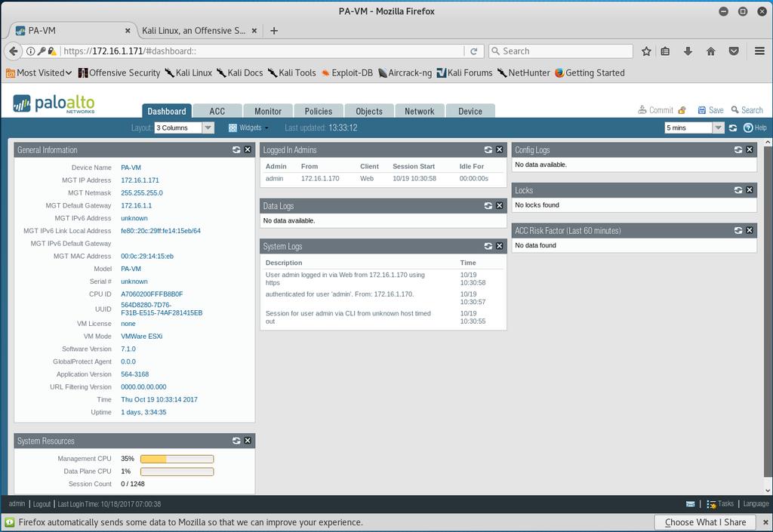Image resolution: width=773 pixels, height=532 pixels.
Task: Open the Firefox hamburger menu
Action: pos(759,51)
